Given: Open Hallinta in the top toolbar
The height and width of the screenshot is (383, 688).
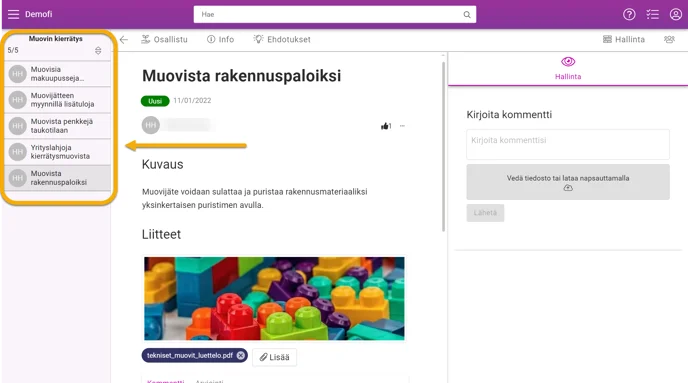Looking at the screenshot, I should coord(624,39).
